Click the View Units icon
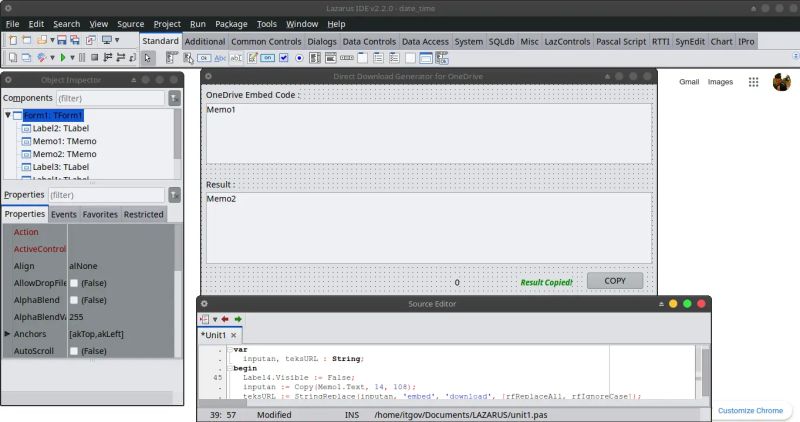The height and width of the screenshot is (422, 800). click(x=13, y=58)
